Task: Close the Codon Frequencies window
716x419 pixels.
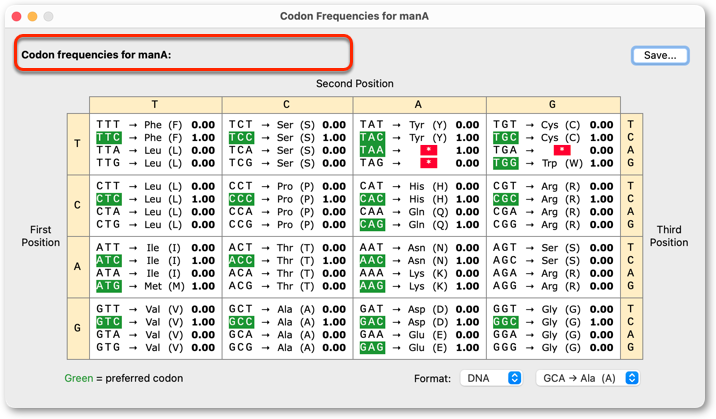Action: (x=16, y=16)
